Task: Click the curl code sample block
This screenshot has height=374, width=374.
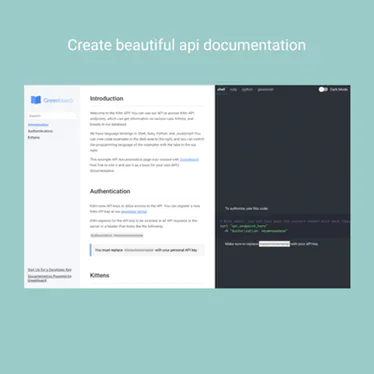Action: [283, 226]
